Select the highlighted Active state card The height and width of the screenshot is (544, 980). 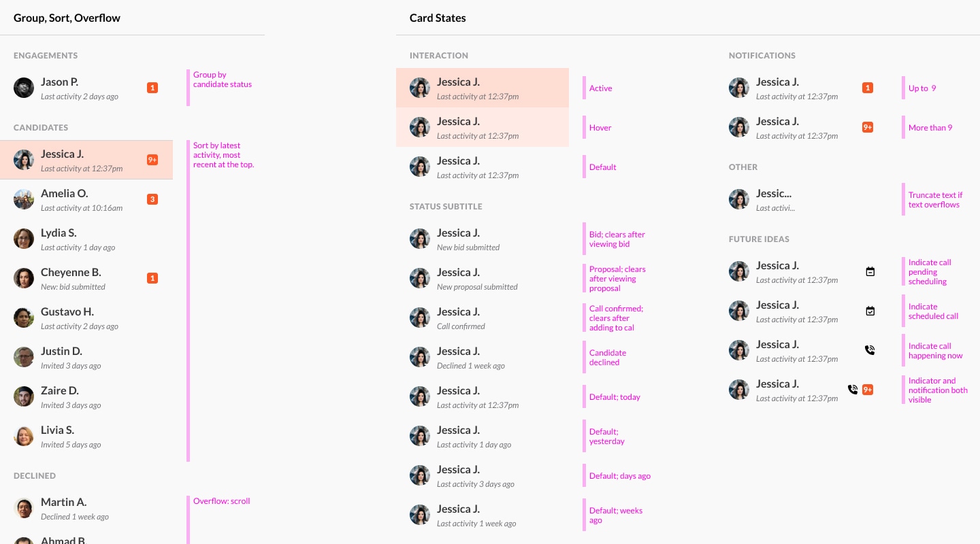pyautogui.click(x=483, y=88)
